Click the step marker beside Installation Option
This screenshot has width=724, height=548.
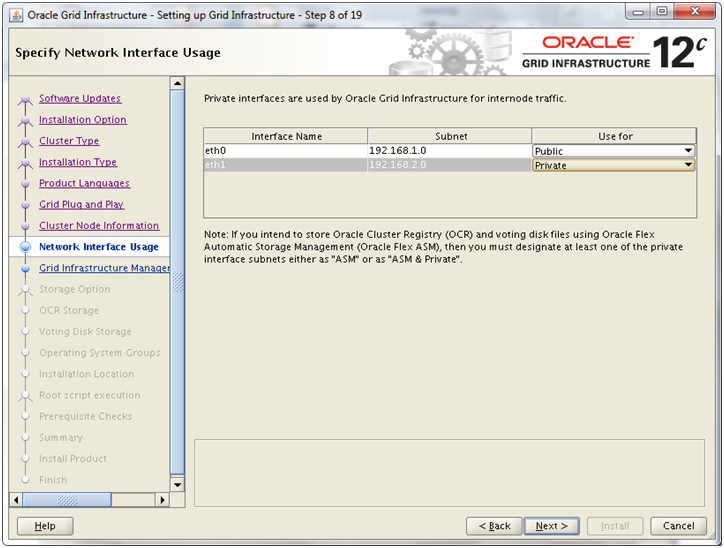(x=25, y=120)
